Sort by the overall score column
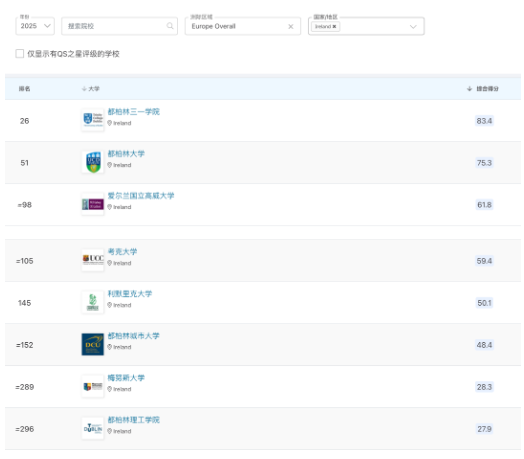This screenshot has height=459, width=524. [x=483, y=89]
